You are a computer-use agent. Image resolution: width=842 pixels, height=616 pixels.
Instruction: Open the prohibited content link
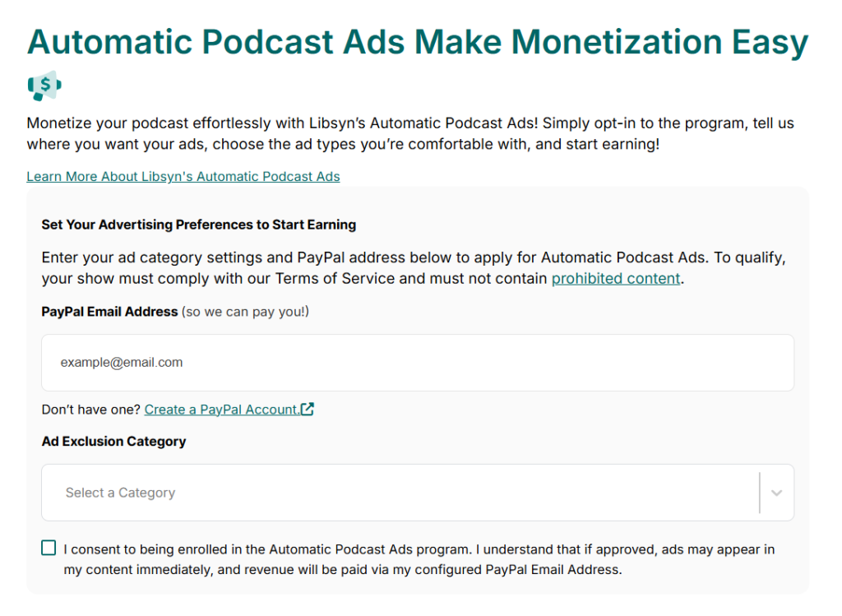pyautogui.click(x=616, y=278)
